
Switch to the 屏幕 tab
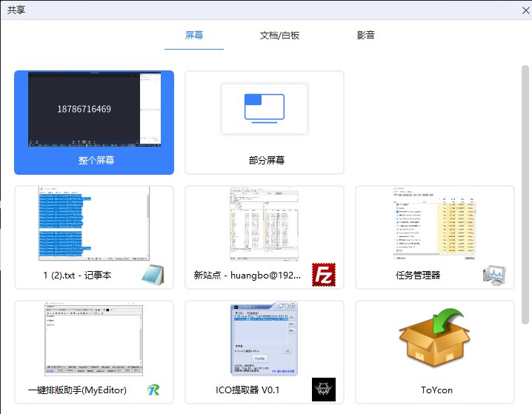pos(194,35)
